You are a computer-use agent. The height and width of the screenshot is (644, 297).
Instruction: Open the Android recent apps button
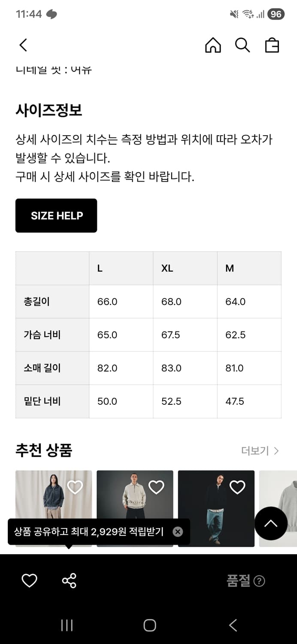tap(67, 626)
